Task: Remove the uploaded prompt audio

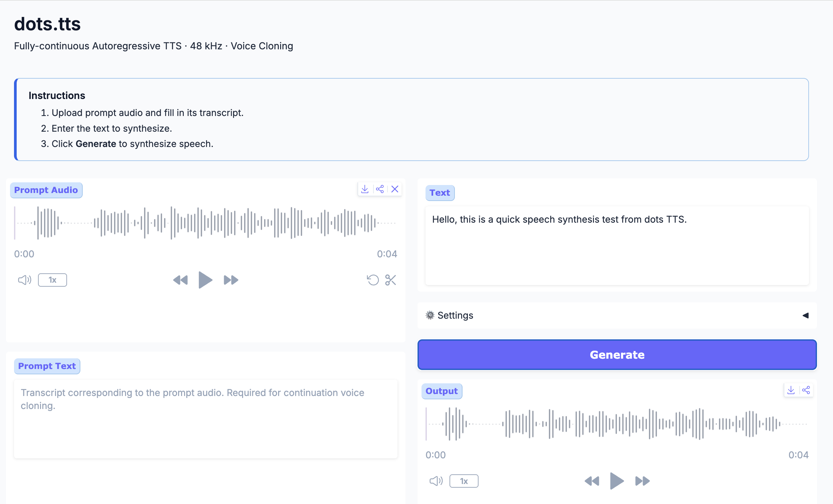Action: (394, 189)
